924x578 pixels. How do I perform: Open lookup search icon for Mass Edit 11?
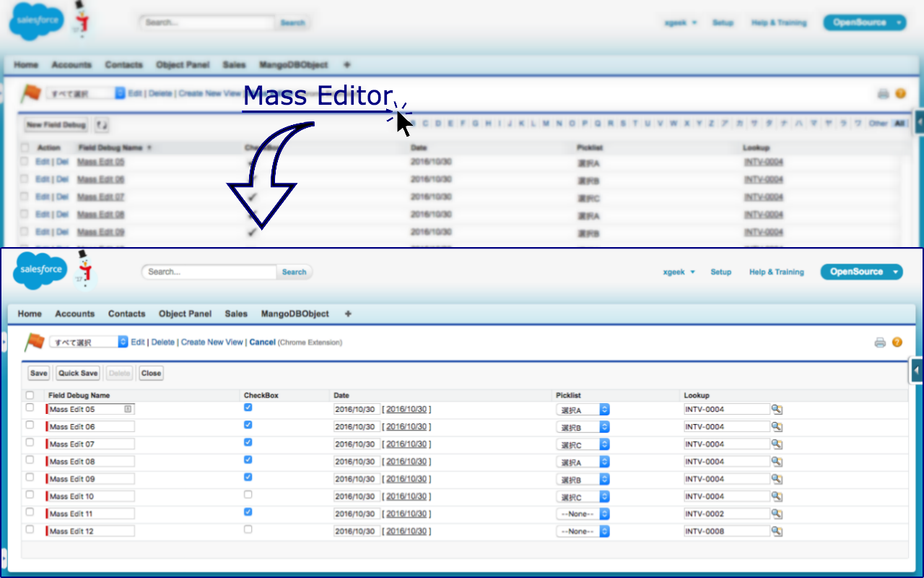(777, 514)
